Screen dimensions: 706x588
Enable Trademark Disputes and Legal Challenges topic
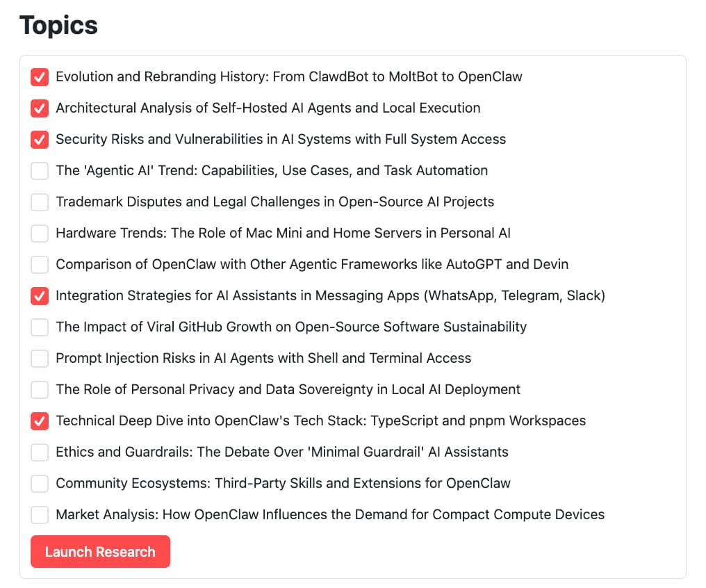[40, 202]
